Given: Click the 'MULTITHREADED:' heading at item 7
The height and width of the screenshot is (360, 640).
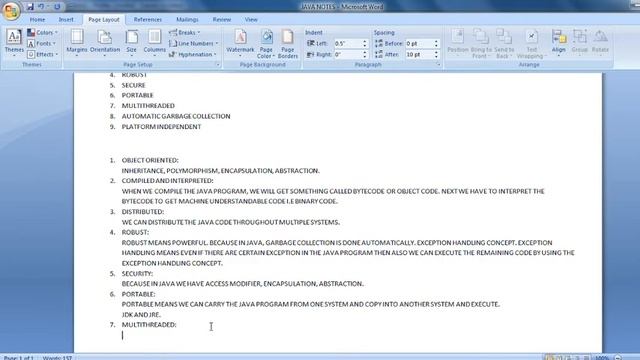Looking at the screenshot, I should pyautogui.click(x=149, y=324).
